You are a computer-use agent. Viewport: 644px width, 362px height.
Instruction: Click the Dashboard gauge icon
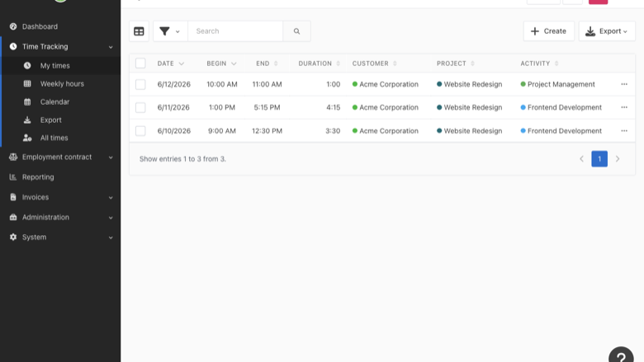click(13, 26)
